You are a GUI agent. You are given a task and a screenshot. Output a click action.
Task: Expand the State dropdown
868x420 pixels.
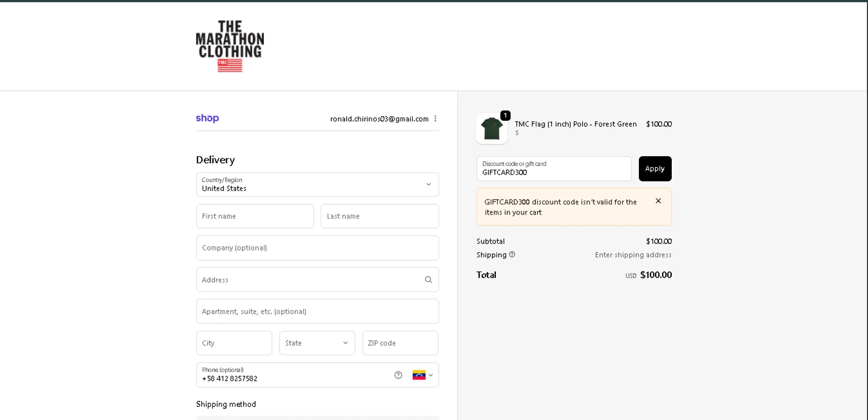coord(317,343)
